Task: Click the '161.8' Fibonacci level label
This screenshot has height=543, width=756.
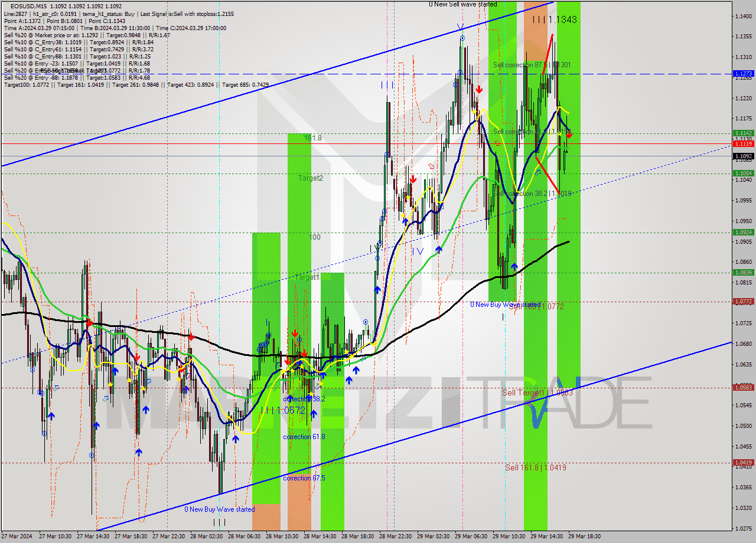Action: (x=312, y=138)
